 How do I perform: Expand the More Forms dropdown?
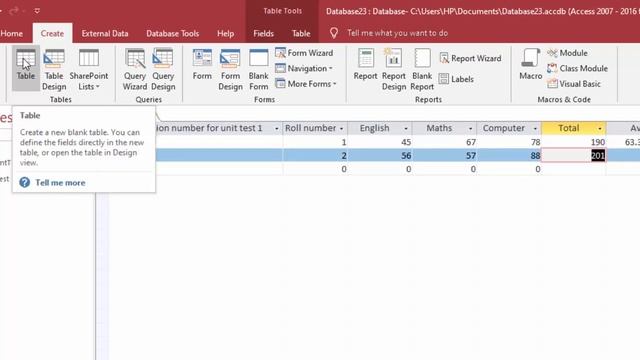tap(306, 84)
